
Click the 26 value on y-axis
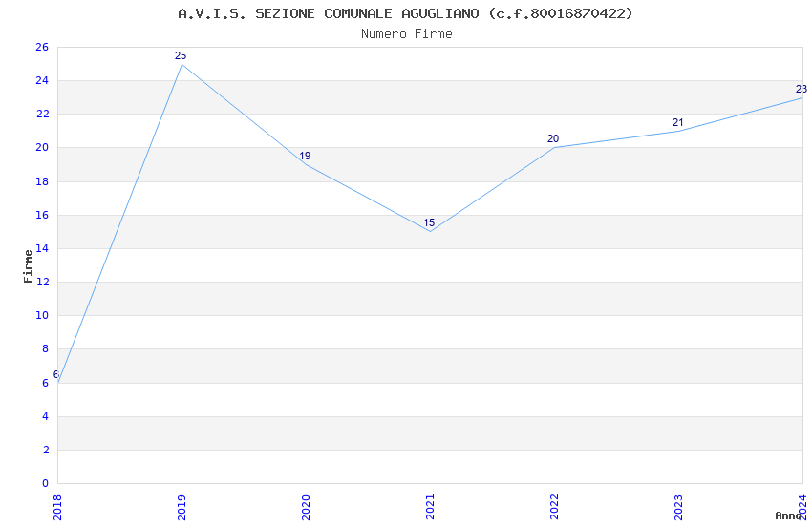(x=42, y=47)
